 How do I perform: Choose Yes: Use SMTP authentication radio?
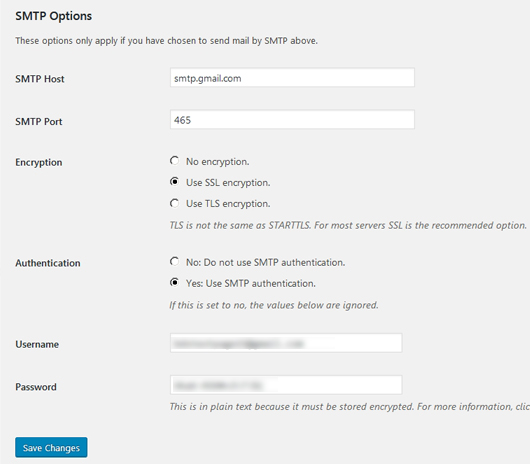click(174, 283)
